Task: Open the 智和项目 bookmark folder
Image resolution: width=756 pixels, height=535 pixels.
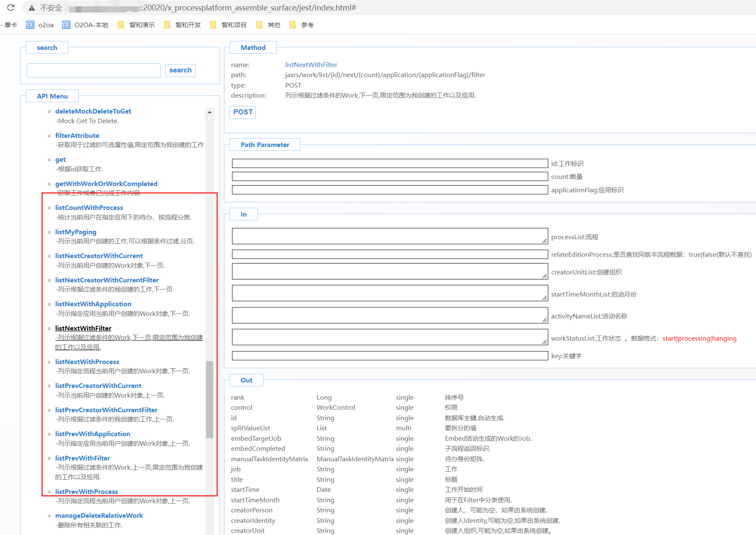Action: 229,25
